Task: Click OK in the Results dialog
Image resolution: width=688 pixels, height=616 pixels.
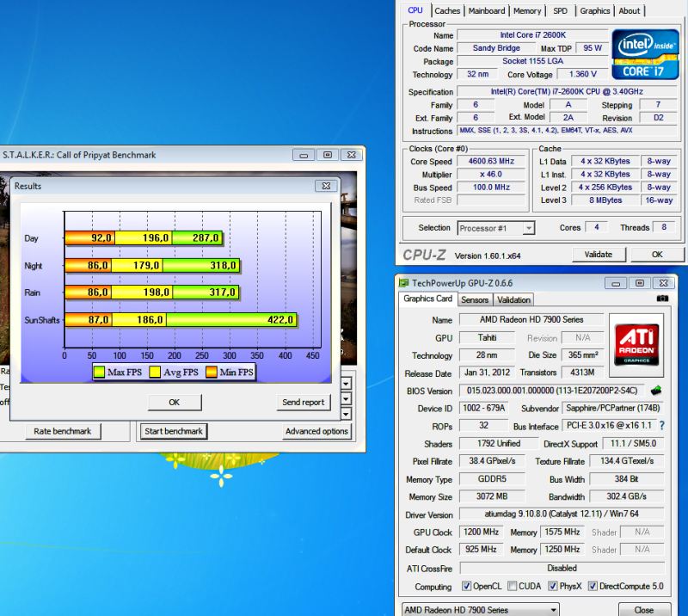Action: (x=175, y=402)
